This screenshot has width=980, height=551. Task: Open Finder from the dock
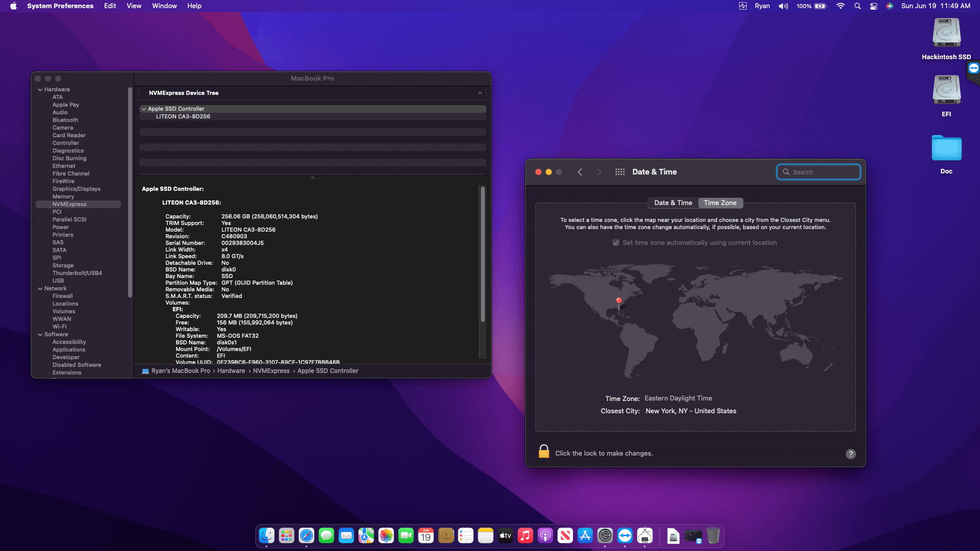(x=266, y=536)
